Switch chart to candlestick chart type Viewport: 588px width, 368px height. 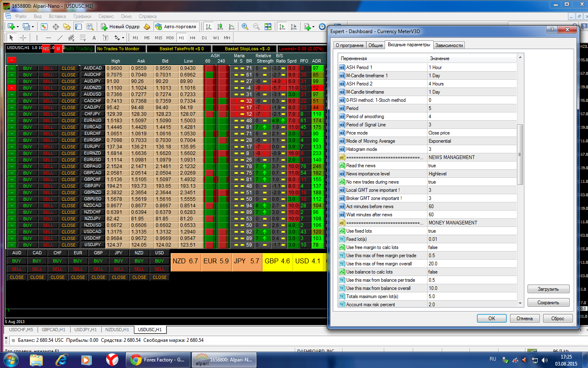click(220, 27)
